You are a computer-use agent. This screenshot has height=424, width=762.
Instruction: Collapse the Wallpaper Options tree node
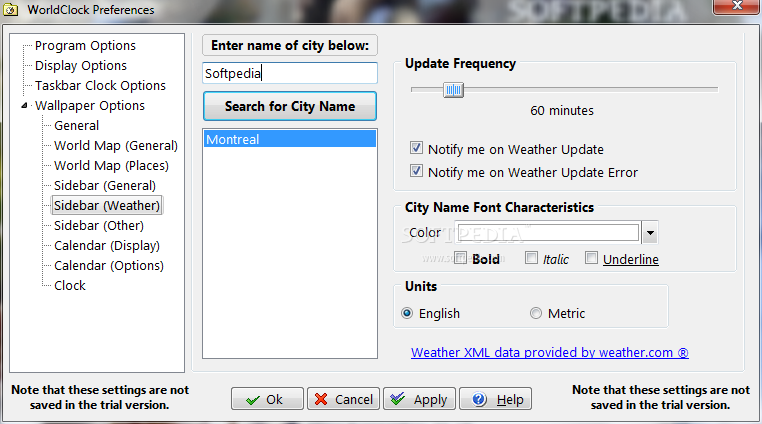tap(24, 106)
